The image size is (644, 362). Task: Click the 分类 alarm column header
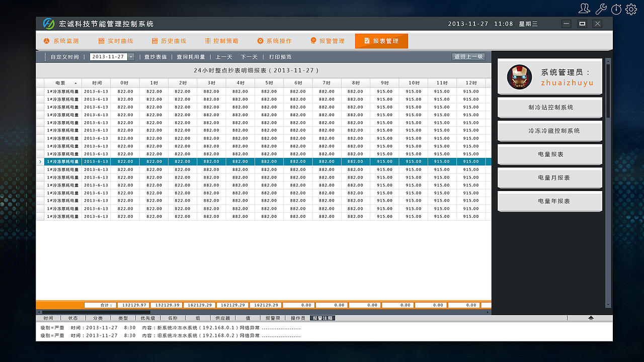tap(98, 318)
